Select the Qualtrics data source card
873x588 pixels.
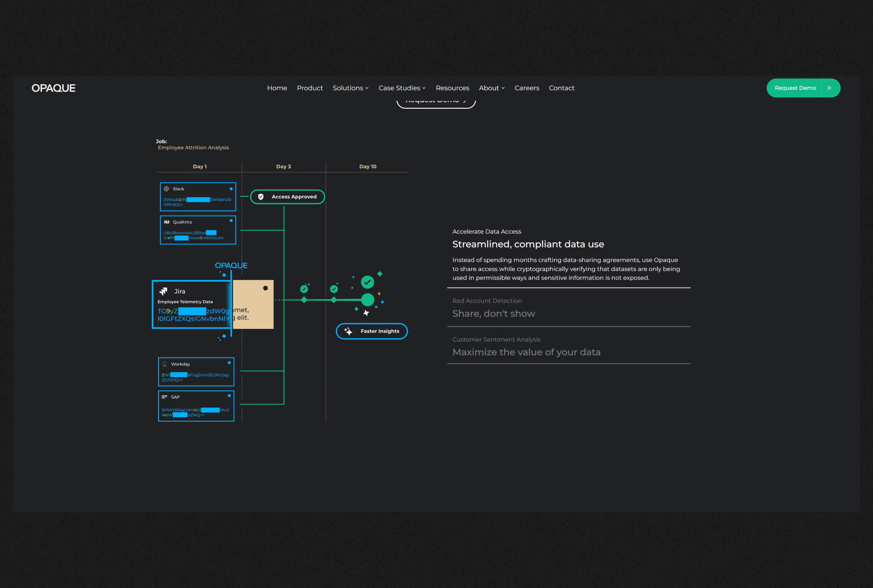click(198, 230)
